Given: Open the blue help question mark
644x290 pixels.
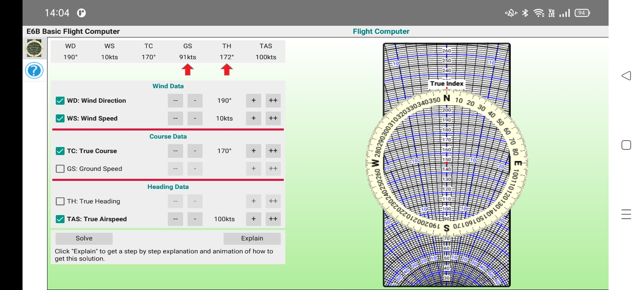Looking at the screenshot, I should coord(34,70).
